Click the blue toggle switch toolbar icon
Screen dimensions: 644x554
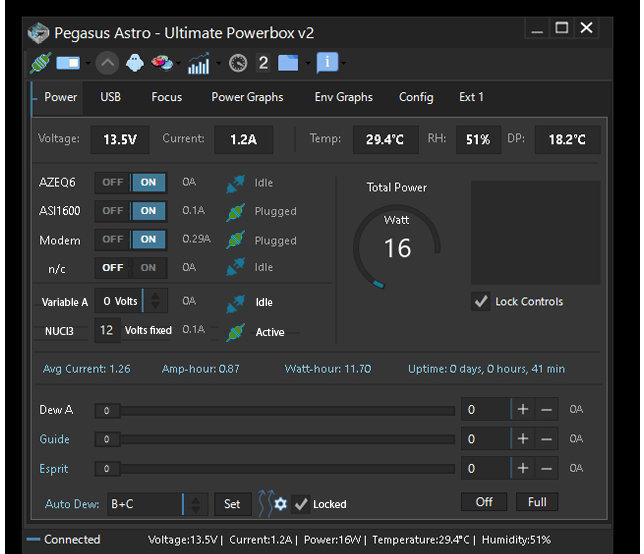(68, 63)
